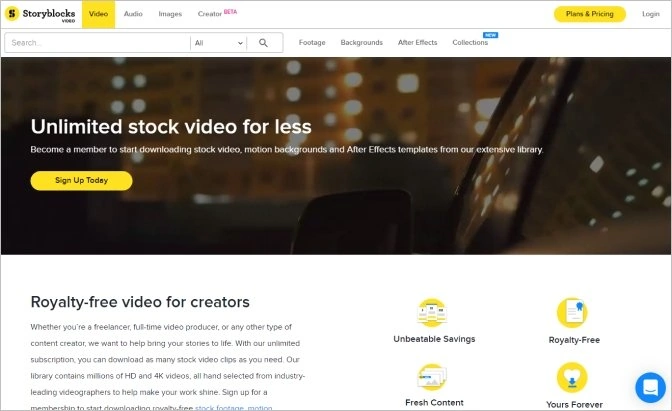The height and width of the screenshot is (411, 672).
Task: Click the stock footage, motion hyperlink
Action: 234,408
